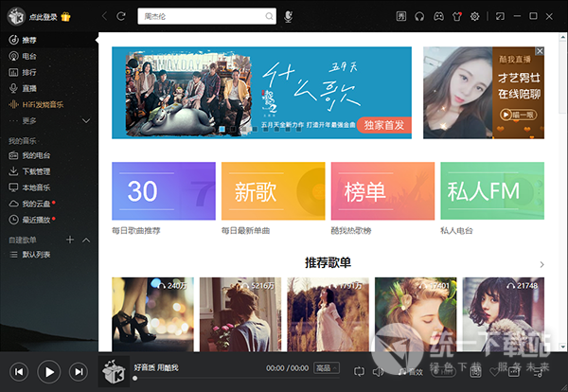Open 最近播放 in the sidebar

click(x=49, y=220)
